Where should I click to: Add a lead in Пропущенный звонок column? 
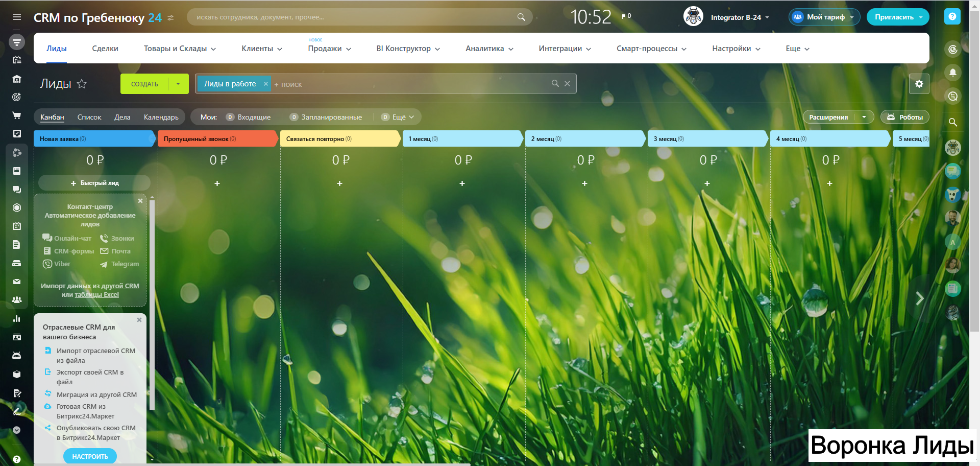coord(217,183)
